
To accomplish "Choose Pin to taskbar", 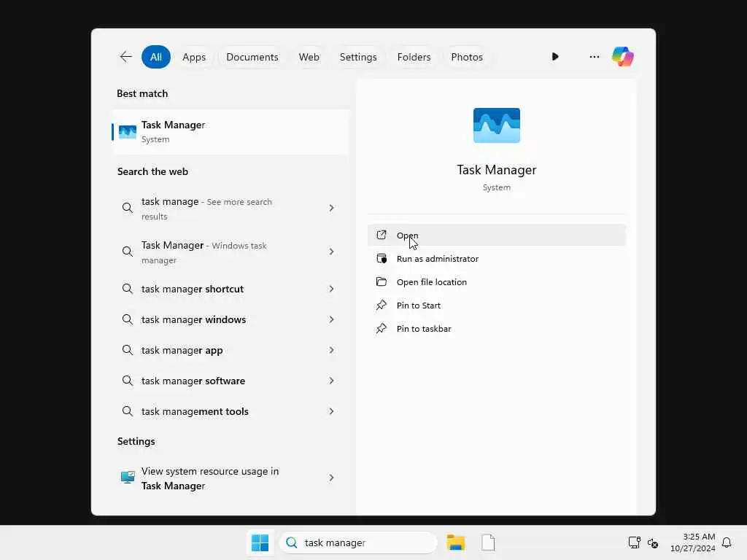I will click(x=496, y=328).
